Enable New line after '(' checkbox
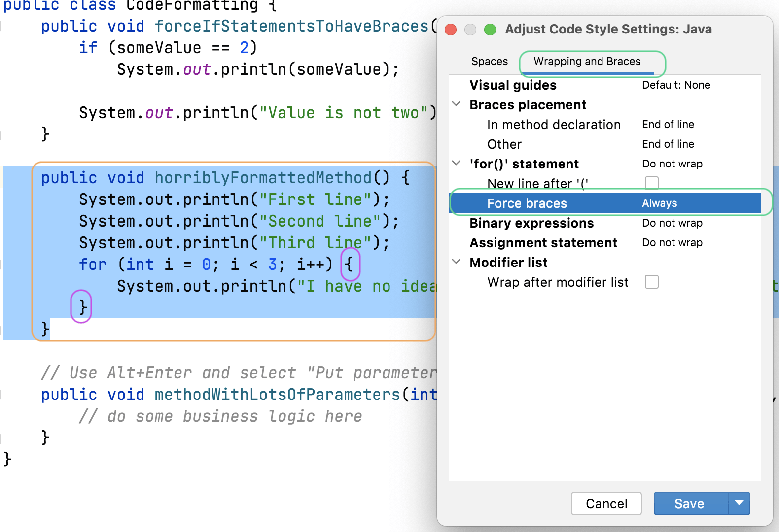 tap(651, 183)
